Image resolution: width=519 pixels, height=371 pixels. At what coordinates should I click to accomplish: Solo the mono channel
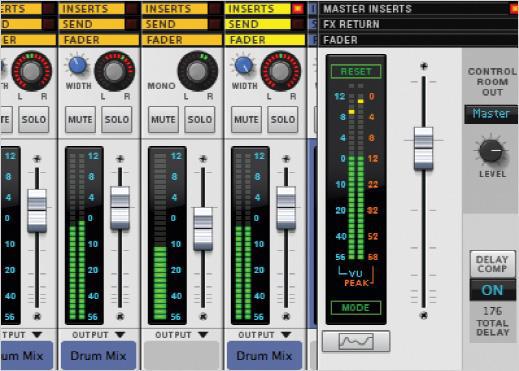[x=200, y=120]
